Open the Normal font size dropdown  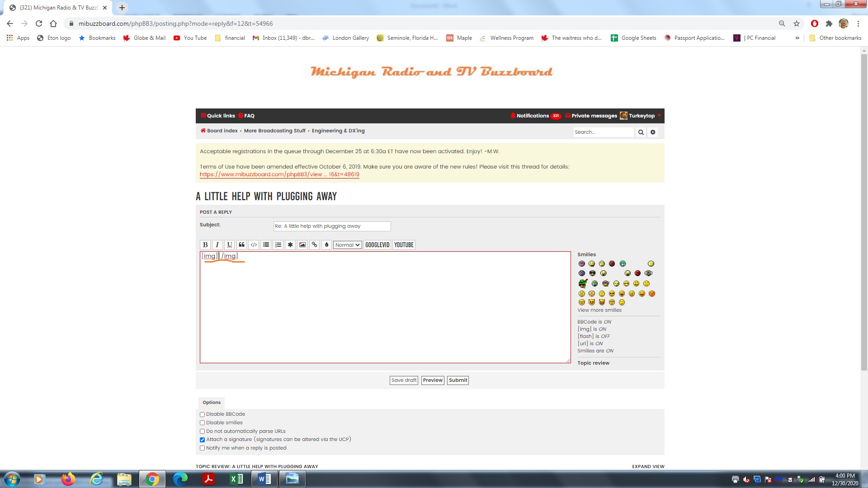click(347, 245)
